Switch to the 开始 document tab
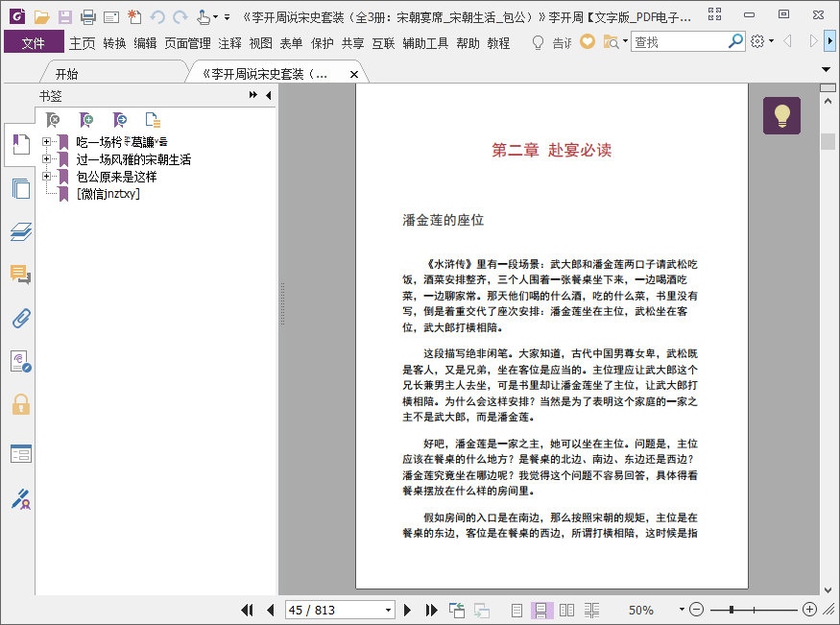The height and width of the screenshot is (625, 840). tap(67, 74)
